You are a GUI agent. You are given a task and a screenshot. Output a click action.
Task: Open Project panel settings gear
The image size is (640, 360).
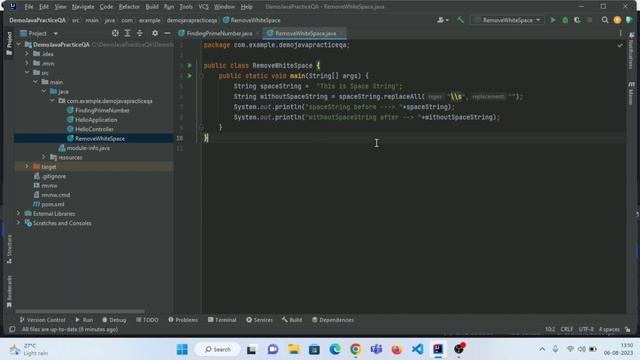155,33
